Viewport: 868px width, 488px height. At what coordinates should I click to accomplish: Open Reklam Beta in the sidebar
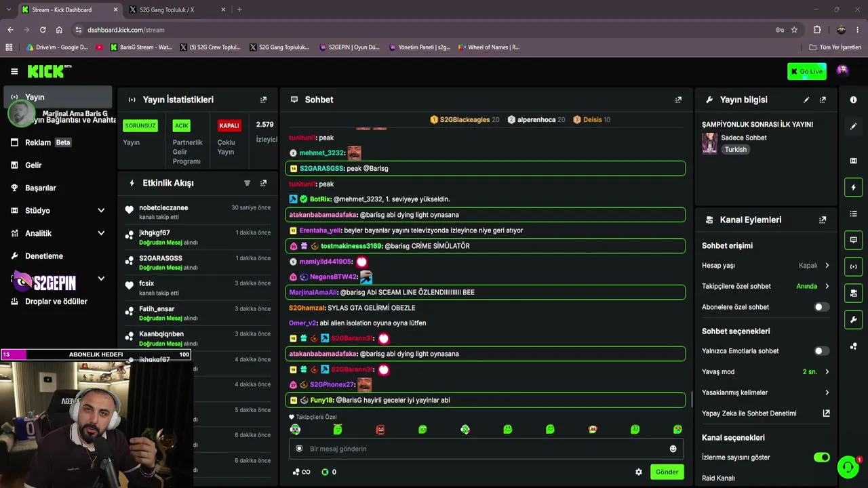coord(58,142)
